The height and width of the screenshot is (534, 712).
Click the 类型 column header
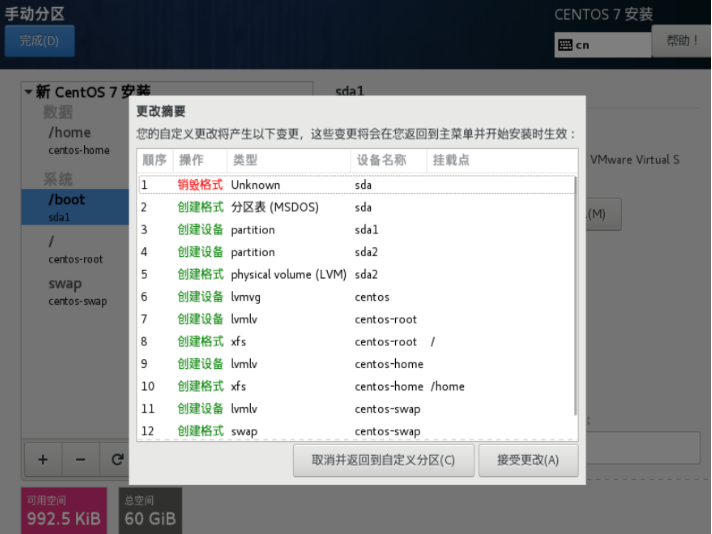(289, 160)
